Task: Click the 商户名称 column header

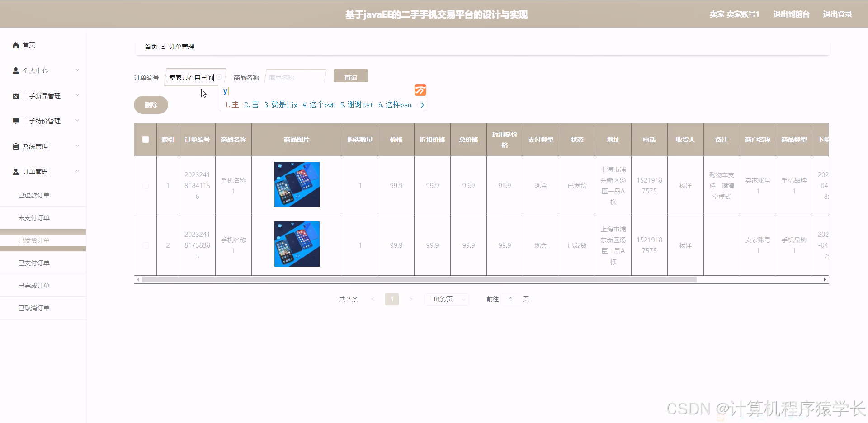Action: 758,140
